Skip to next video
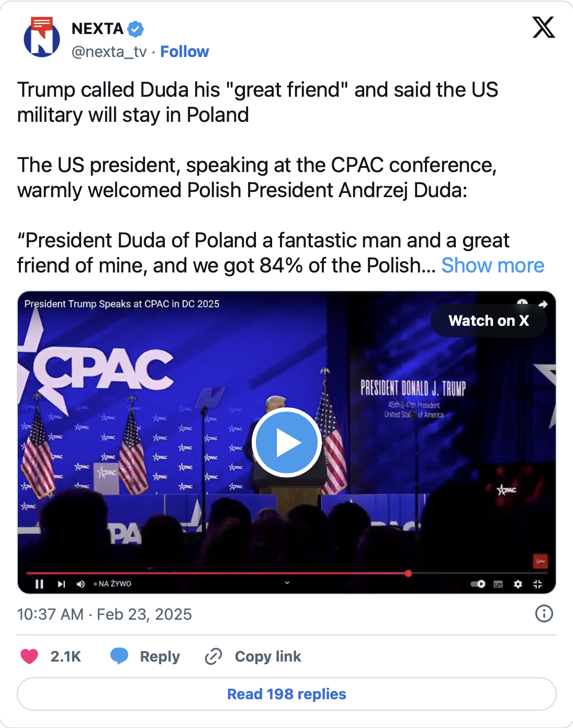This screenshot has width=573, height=728. [x=61, y=584]
